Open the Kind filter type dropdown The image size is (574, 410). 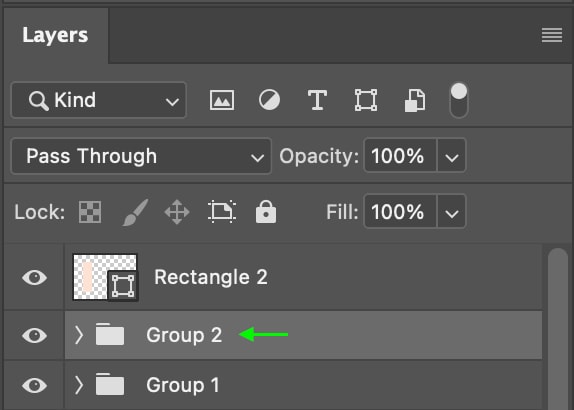point(99,100)
